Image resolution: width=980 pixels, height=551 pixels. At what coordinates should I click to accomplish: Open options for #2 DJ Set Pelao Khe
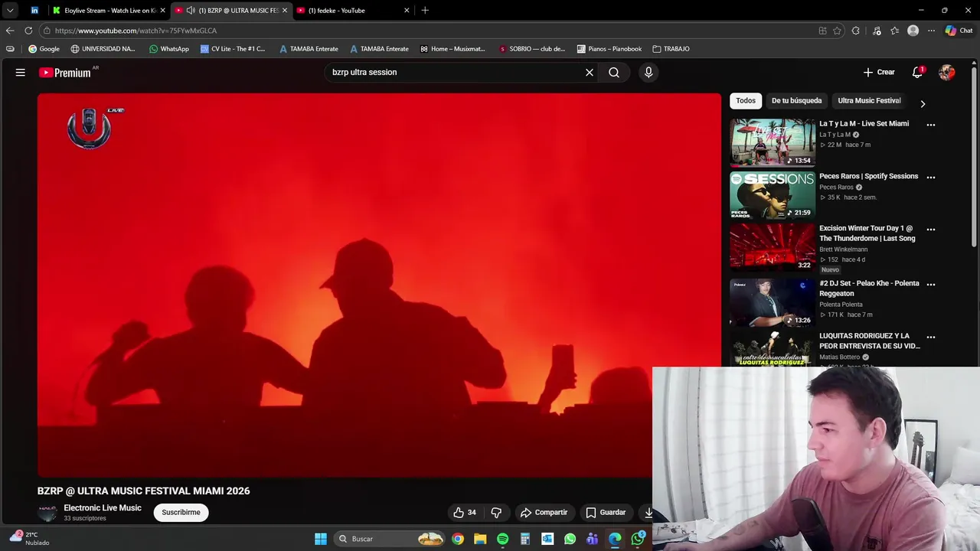tap(931, 284)
